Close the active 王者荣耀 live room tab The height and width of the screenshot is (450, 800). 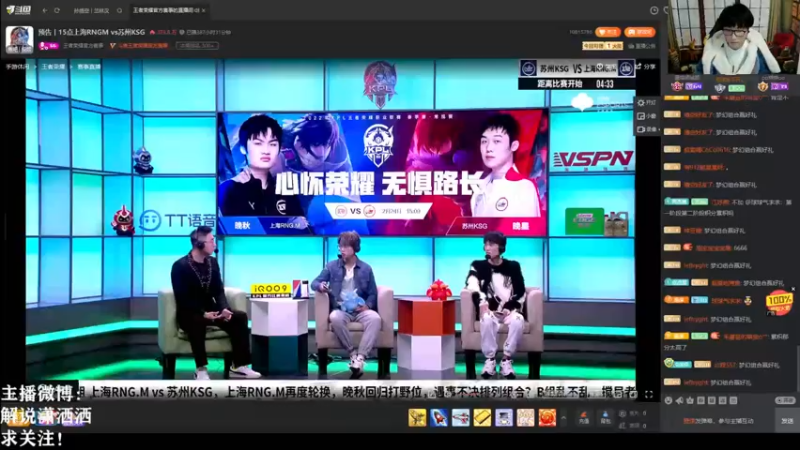click(204, 10)
